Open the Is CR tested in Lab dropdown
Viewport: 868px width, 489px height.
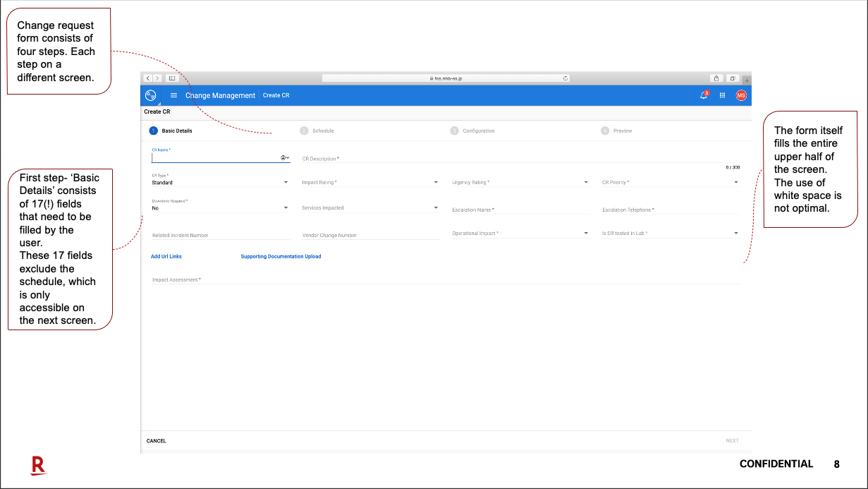(x=671, y=233)
